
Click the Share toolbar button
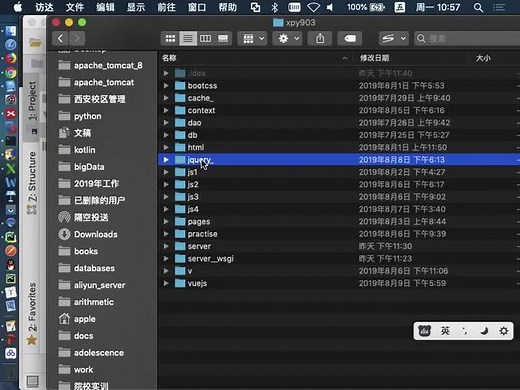pos(320,39)
